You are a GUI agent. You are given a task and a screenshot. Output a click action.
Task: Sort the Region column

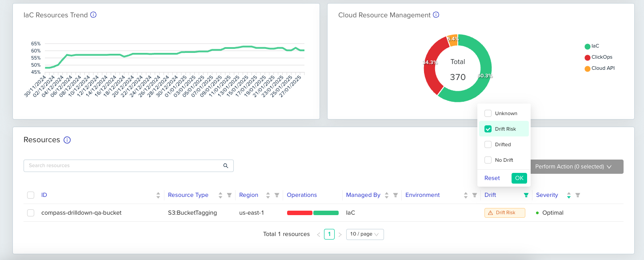pos(268,195)
